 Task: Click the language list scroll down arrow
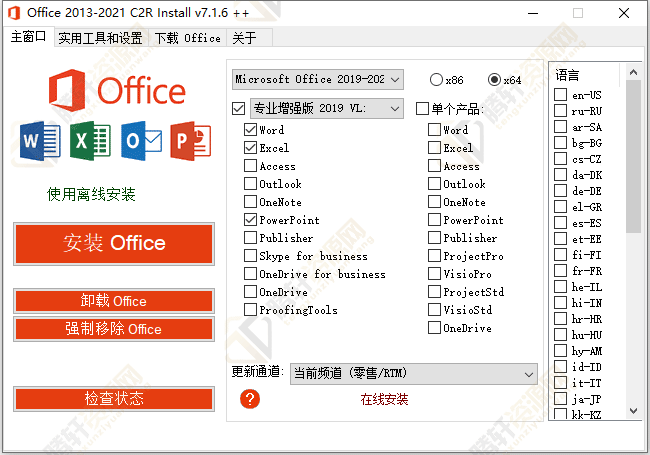pyautogui.click(x=634, y=410)
